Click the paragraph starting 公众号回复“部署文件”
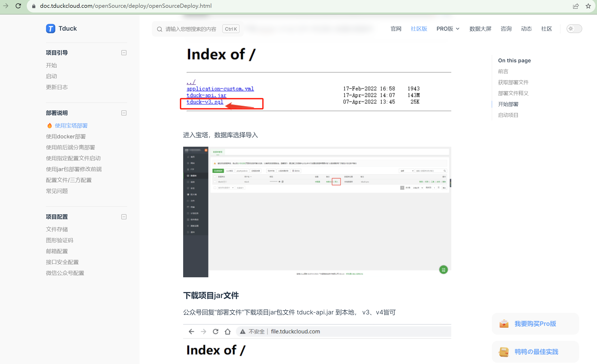Image resolution: width=597 pixels, height=364 pixels. 289,312
